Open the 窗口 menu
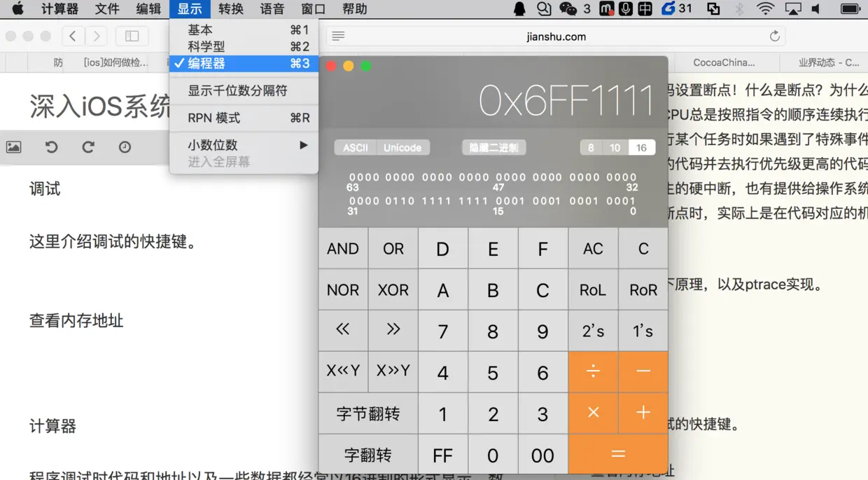The height and width of the screenshot is (480, 868). (x=314, y=9)
